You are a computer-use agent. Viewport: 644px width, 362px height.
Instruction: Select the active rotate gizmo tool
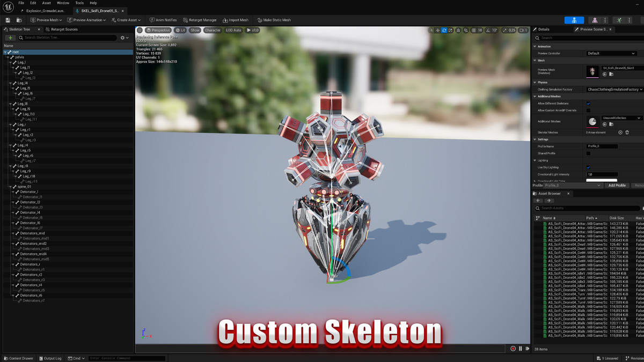coord(444,31)
